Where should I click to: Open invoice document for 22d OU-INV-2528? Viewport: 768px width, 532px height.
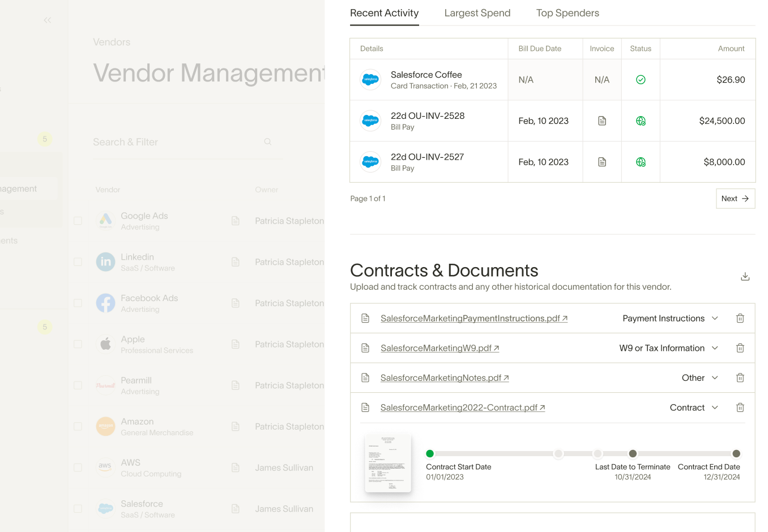(602, 121)
